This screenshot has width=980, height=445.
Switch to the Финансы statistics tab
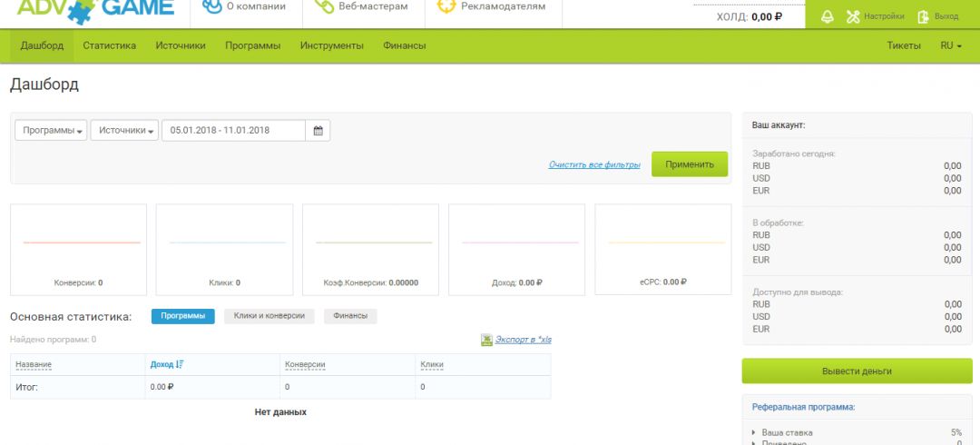pyautogui.click(x=350, y=316)
